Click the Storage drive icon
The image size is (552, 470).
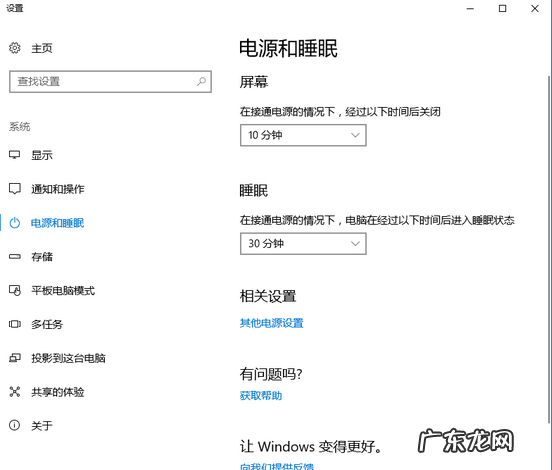14,257
